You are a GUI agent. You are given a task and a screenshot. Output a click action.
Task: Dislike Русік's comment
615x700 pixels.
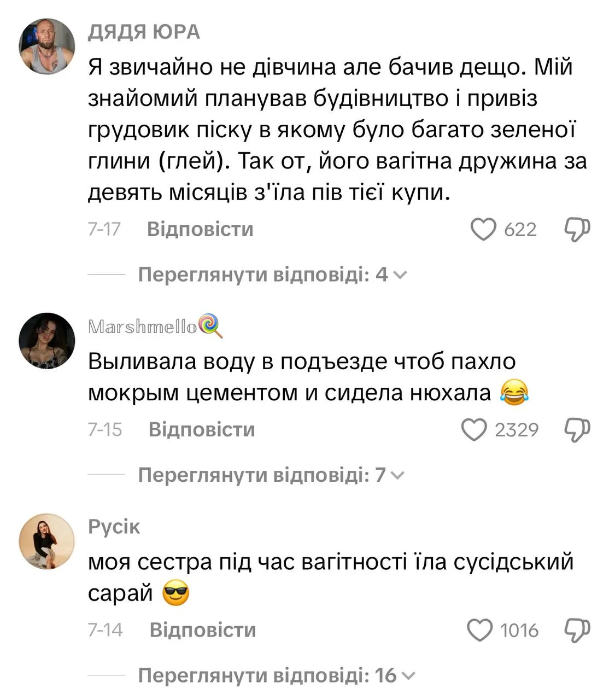click(577, 629)
